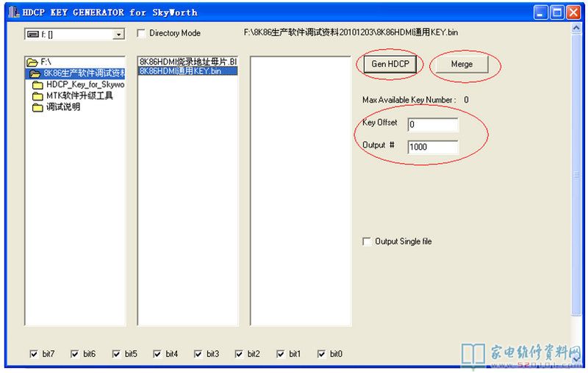Maximize the HDCP Key Generator window
Viewport: 588px width, 373px height.
pos(557,12)
